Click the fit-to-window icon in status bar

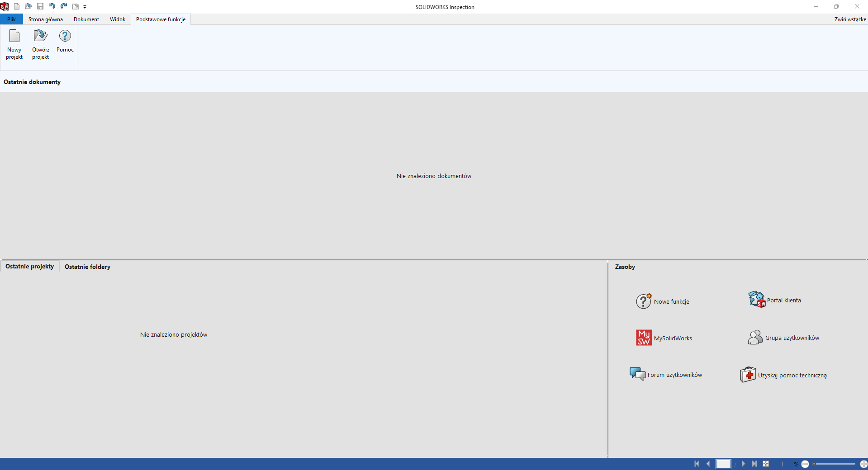coord(766,464)
